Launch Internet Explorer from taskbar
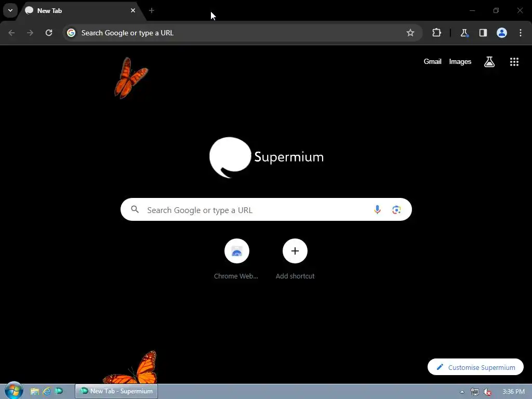This screenshot has height=399, width=532. click(46, 391)
